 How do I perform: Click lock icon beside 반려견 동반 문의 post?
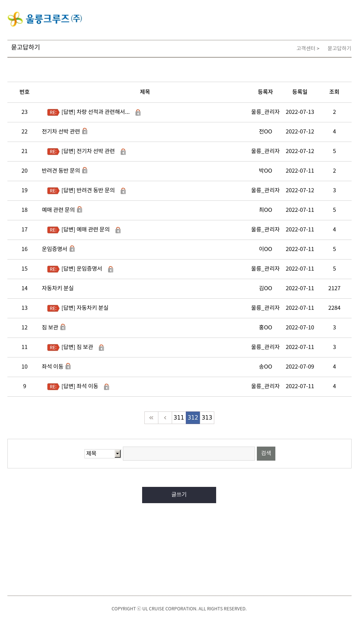(85, 170)
